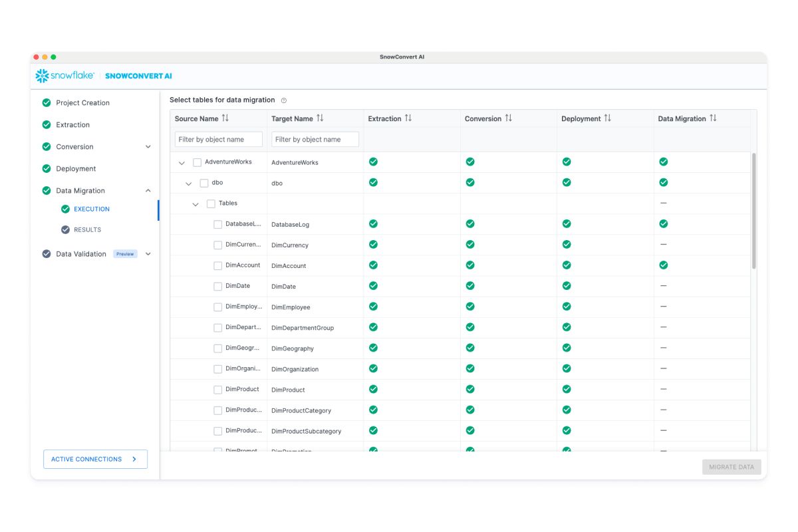Click Project Creation green check icon

click(x=47, y=102)
